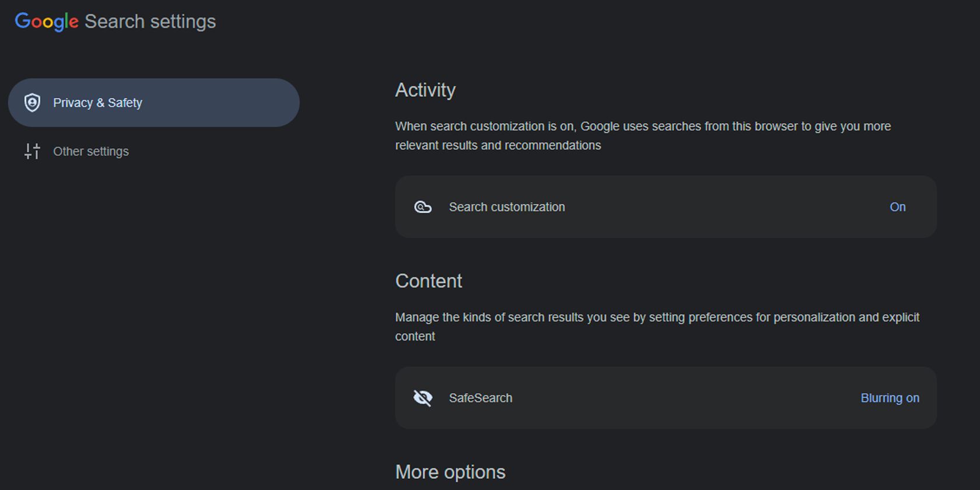Viewport: 980px width, 490px height.
Task: Switch to the Other settings section
Action: point(91,151)
